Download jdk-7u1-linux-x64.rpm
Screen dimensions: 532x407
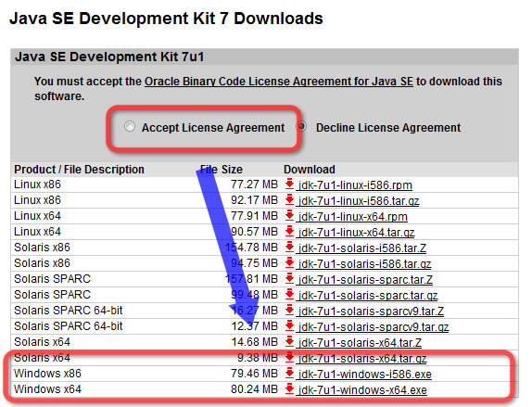coord(353,217)
